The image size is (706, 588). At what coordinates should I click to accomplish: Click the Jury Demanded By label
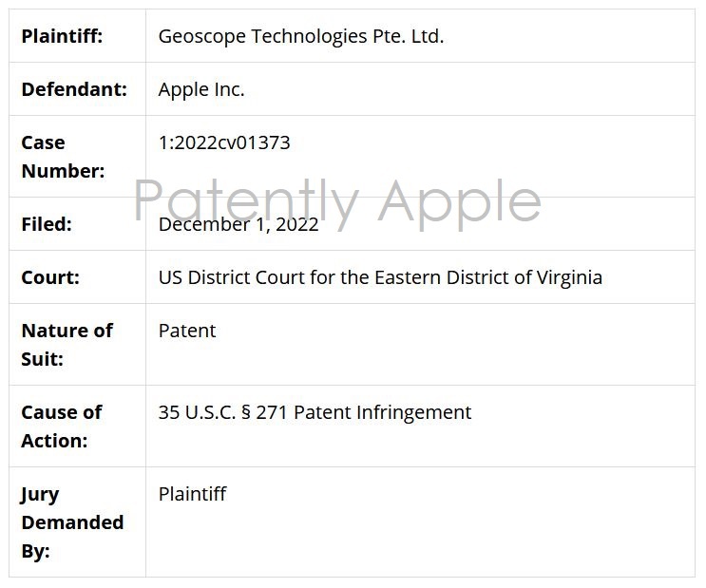[x=72, y=522]
